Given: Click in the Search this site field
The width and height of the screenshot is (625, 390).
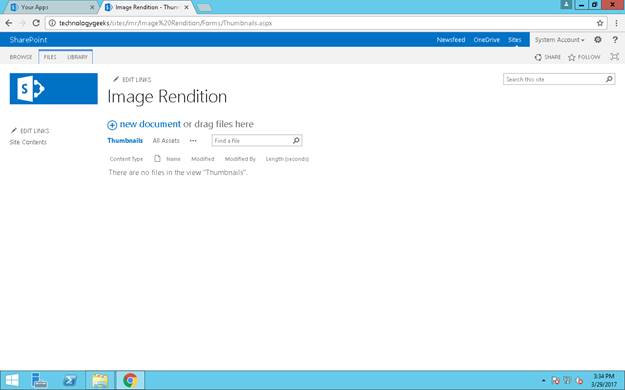Looking at the screenshot, I should pyautogui.click(x=554, y=79).
